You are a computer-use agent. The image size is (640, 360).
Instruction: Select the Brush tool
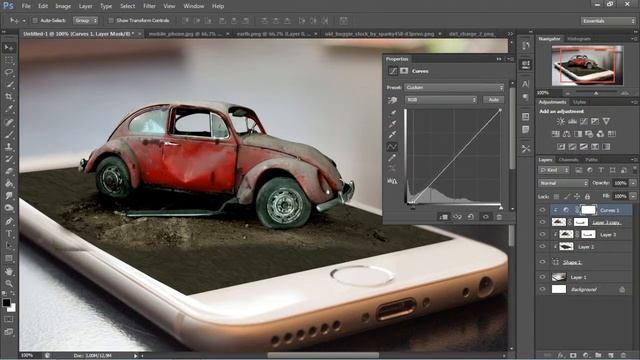[9, 134]
